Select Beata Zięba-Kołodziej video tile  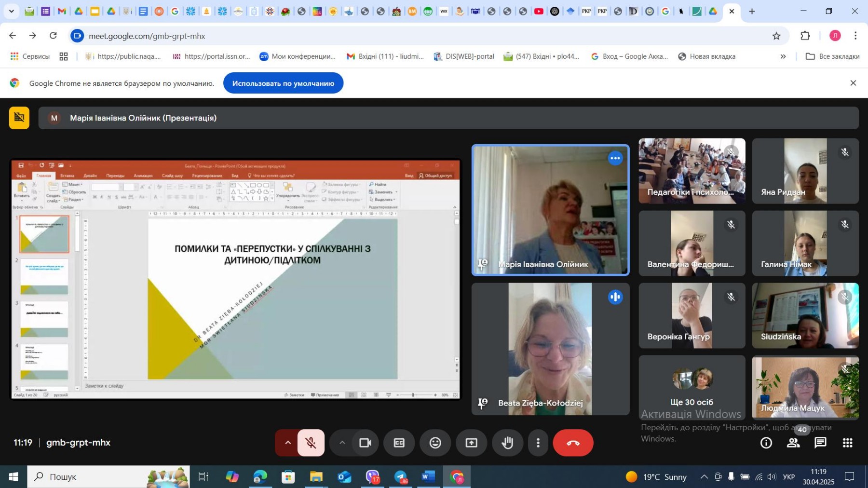[550, 349]
